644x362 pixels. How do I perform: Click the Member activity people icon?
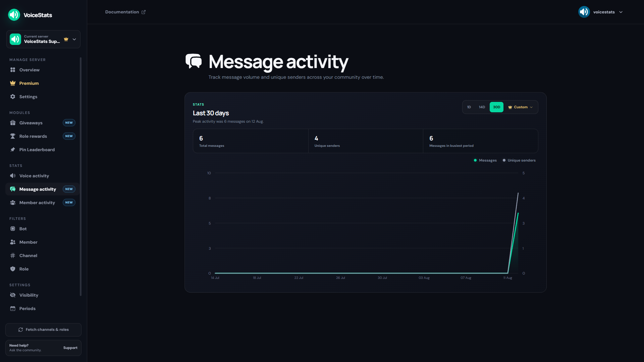coord(13,202)
